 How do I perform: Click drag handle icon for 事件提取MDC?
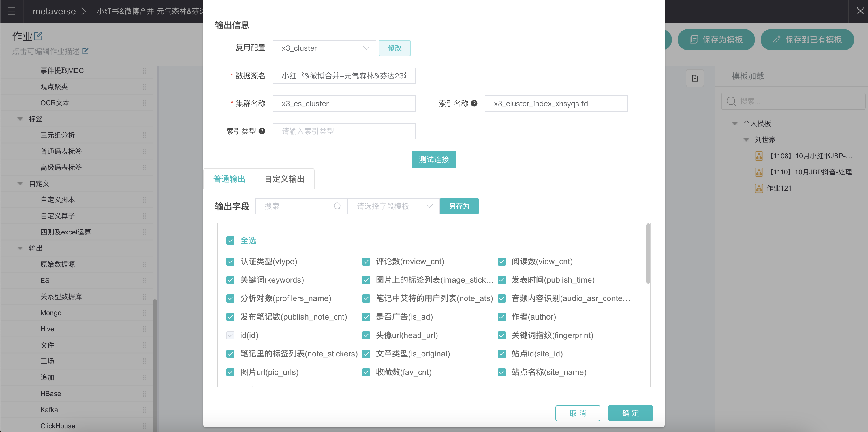144,70
